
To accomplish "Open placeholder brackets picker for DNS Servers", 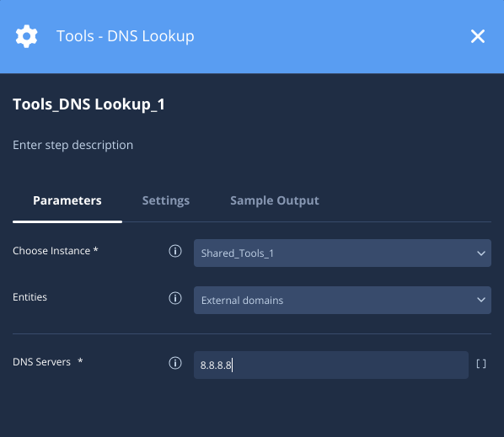I will point(481,364).
